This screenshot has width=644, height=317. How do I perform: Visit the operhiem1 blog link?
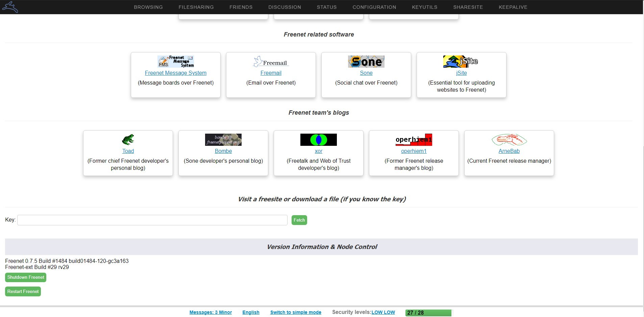[x=414, y=151]
